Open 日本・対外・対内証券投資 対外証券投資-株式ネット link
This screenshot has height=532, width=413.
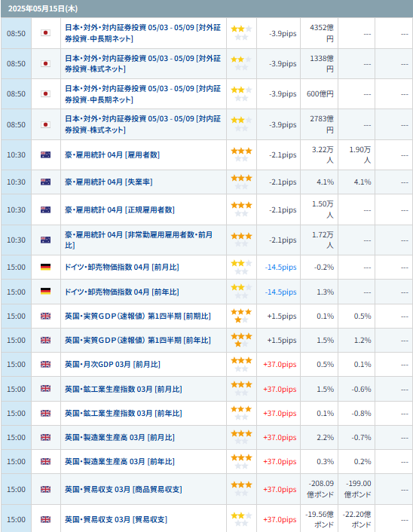click(x=143, y=63)
